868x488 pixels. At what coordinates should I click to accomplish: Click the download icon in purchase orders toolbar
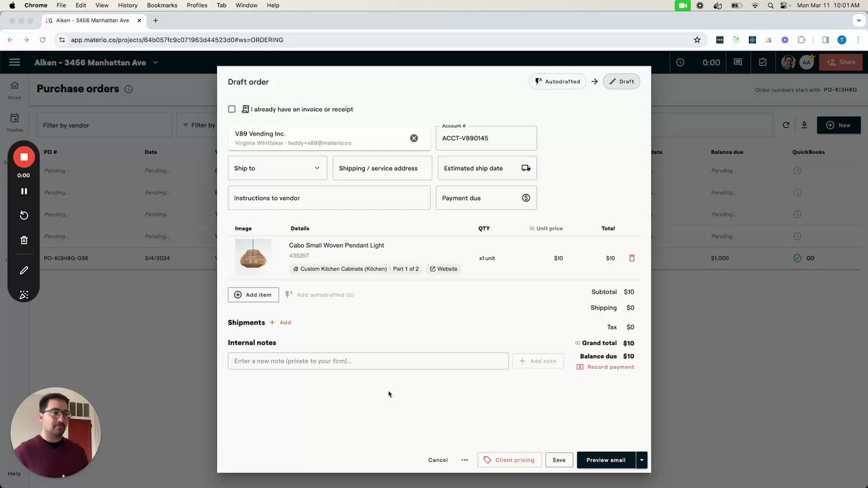tap(804, 125)
